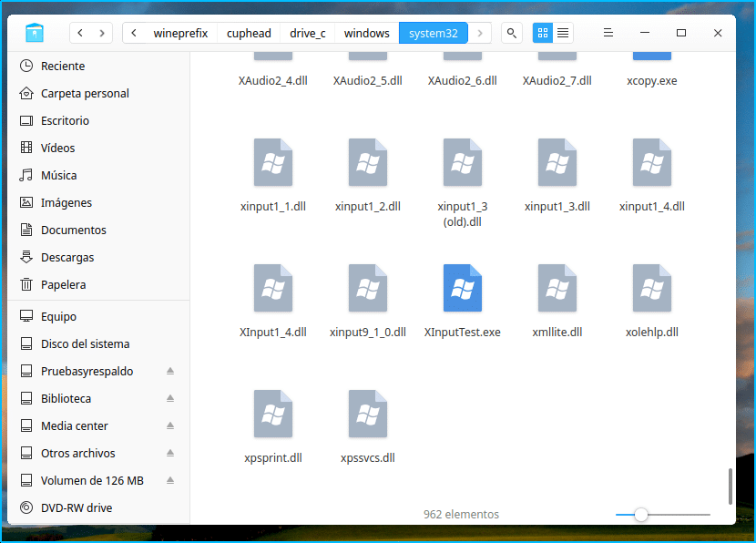Open Imágenes in the sidebar
The image size is (756, 543).
click(98, 202)
